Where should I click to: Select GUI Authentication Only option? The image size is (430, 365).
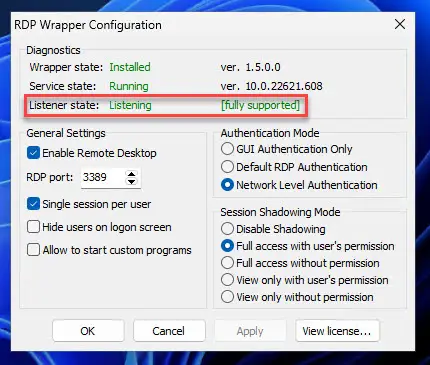pyautogui.click(x=227, y=149)
